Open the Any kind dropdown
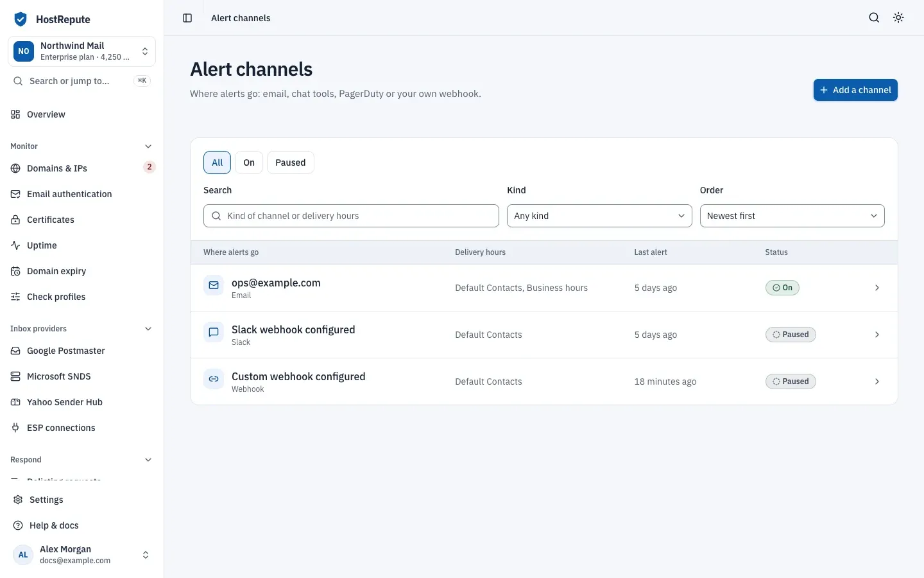Image resolution: width=924 pixels, height=578 pixels. point(599,216)
